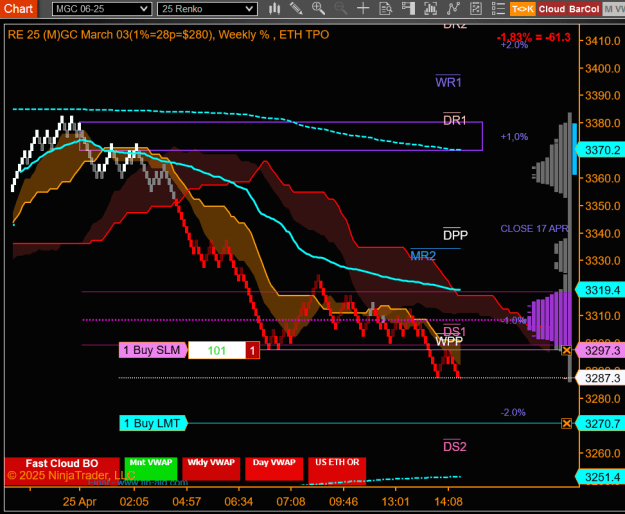
Task: Click the WR1 pivot label
Action: click(448, 82)
